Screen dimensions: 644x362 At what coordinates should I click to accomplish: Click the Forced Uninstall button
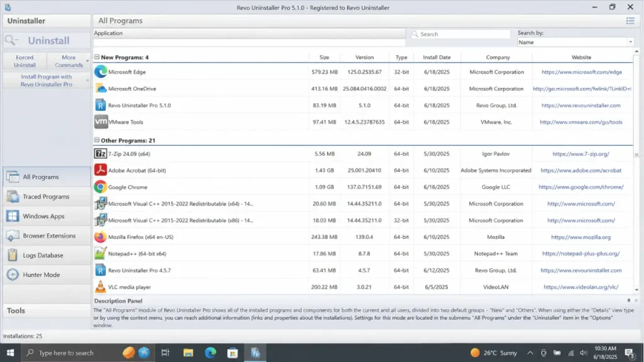pos(25,61)
